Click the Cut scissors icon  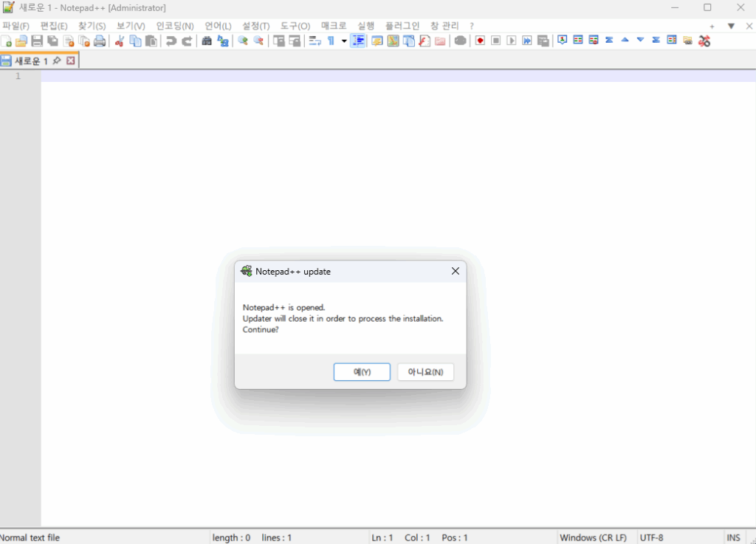(x=119, y=41)
